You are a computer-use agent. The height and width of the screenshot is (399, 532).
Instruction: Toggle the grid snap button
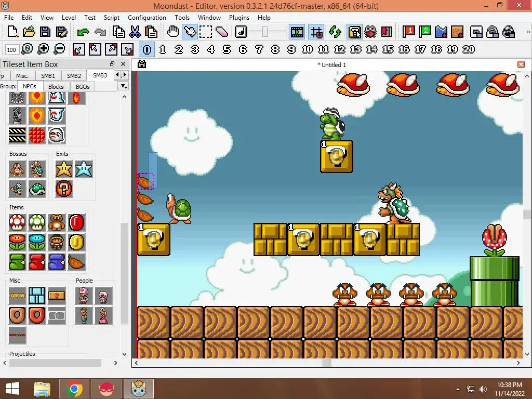tap(316, 32)
